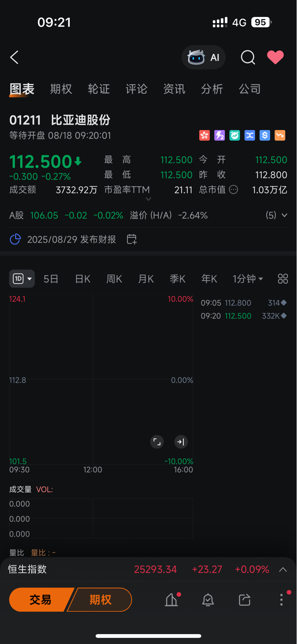Expand the A股 row (5) chevron
297x644 pixels.
[284, 215]
